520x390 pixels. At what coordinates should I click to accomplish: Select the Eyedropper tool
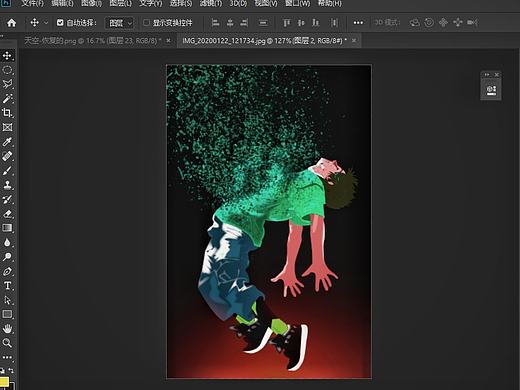point(7,142)
